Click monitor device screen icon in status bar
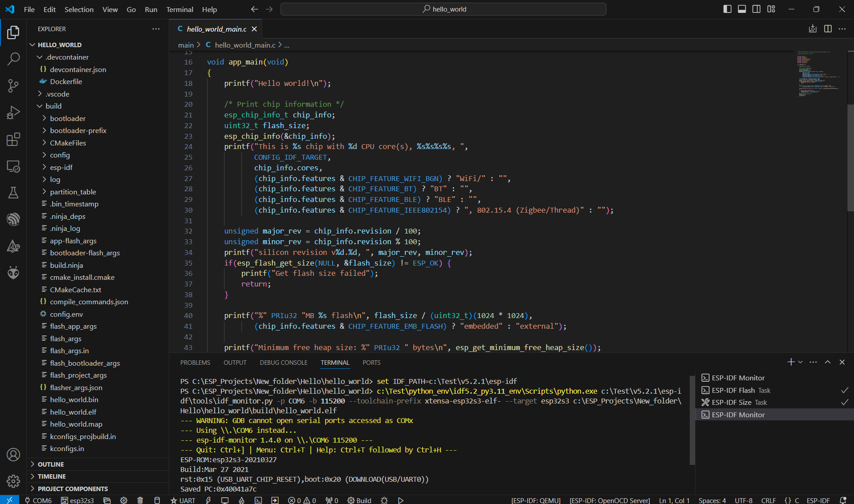The height and width of the screenshot is (504, 854). pos(225,500)
